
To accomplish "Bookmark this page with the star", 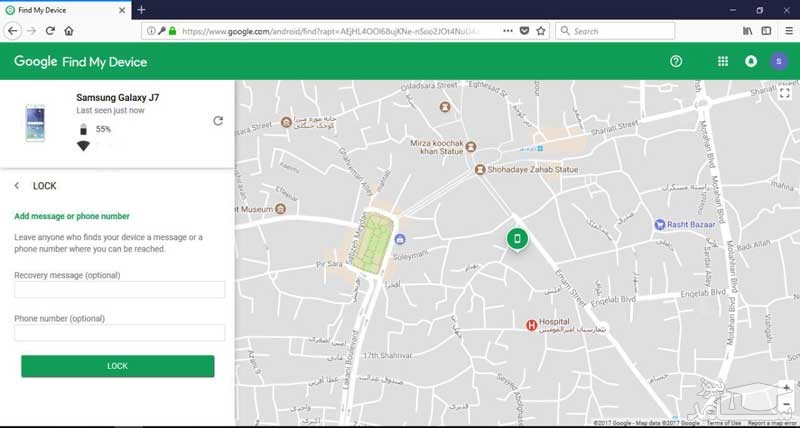I will pyautogui.click(x=541, y=31).
